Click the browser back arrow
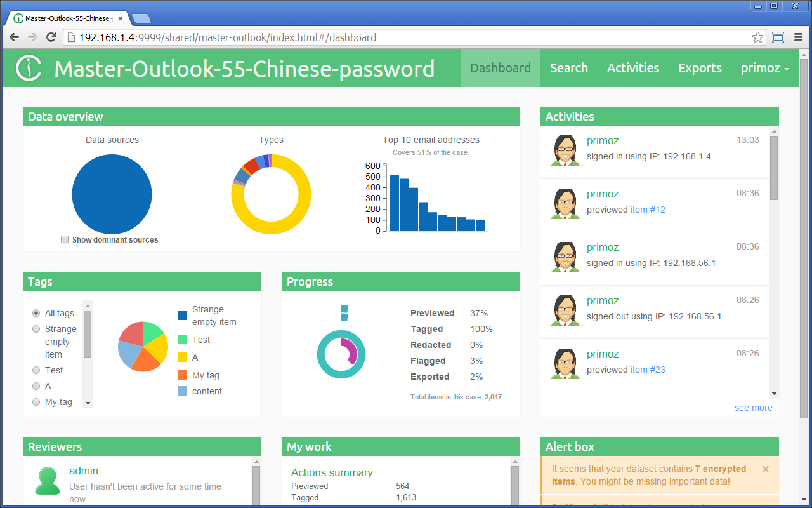 [x=15, y=37]
